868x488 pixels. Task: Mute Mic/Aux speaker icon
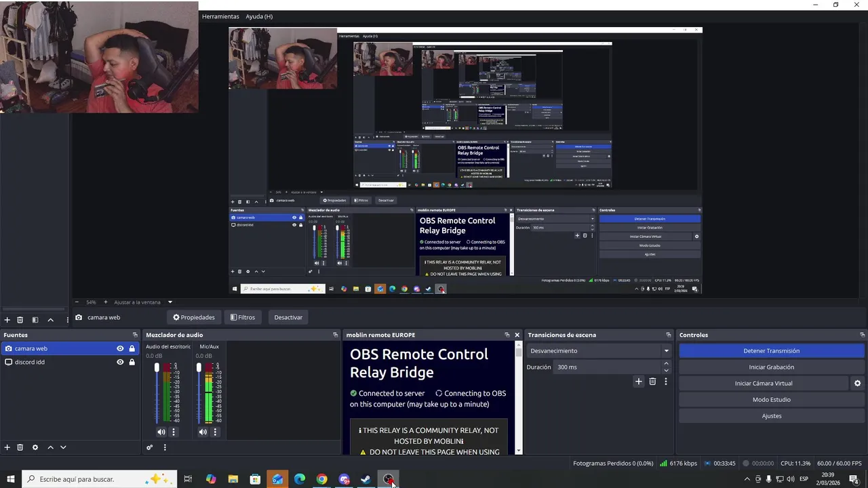tap(203, 432)
